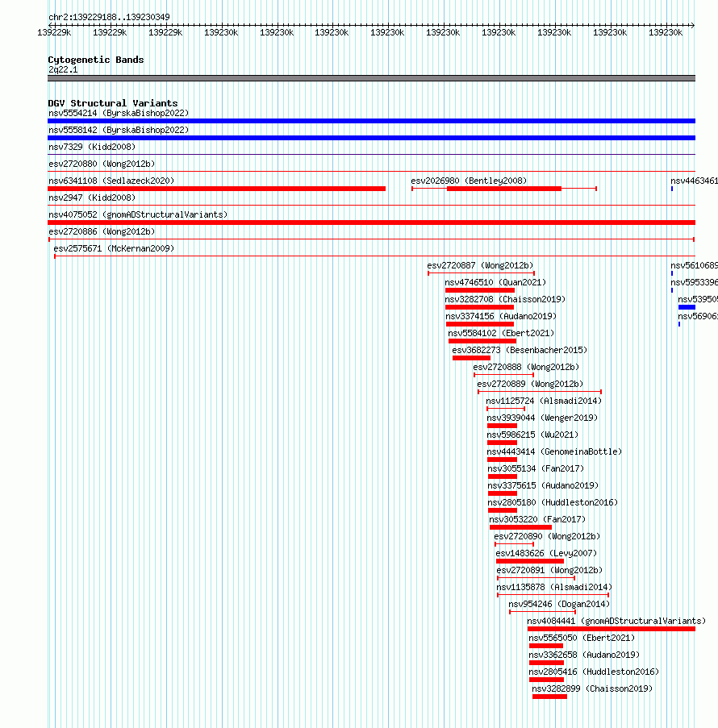718x728 pixels.
Task: Click esv2720888 (Wong2012b) label
Action: click(x=526, y=368)
